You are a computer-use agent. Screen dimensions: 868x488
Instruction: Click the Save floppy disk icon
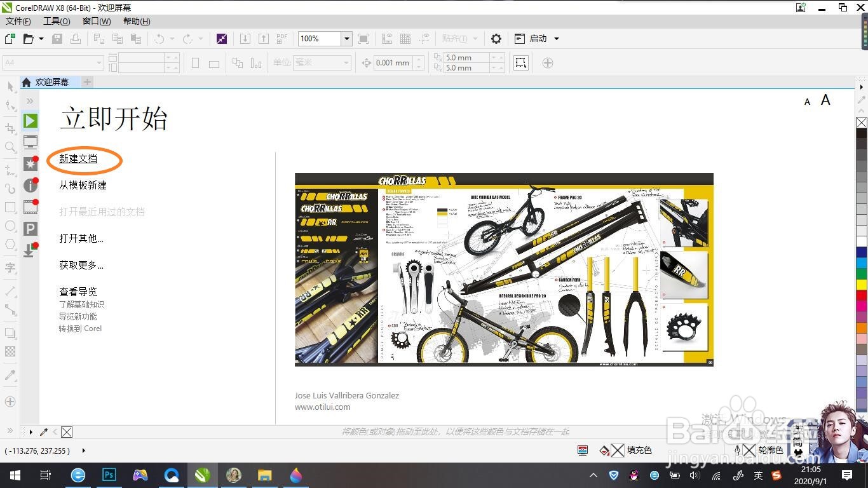[x=57, y=39]
